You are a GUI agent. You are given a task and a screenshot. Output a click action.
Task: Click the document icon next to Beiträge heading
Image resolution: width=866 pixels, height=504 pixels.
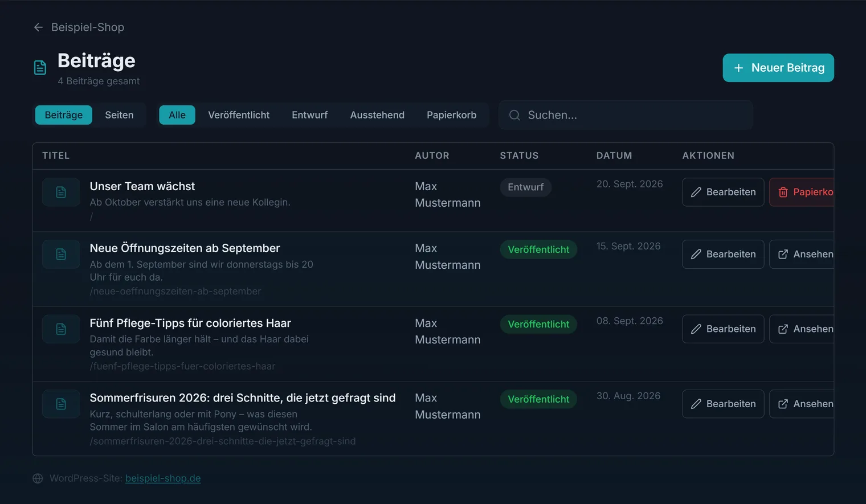40,68
